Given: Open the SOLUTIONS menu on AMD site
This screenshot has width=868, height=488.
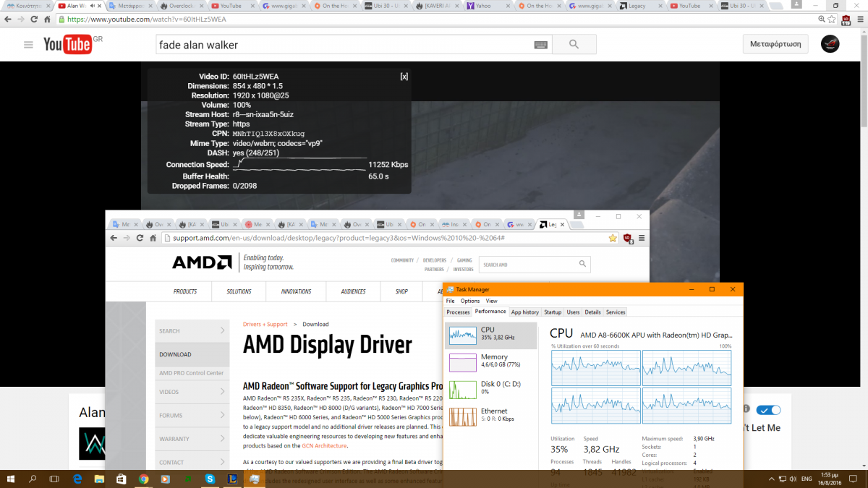Looking at the screenshot, I should [x=239, y=291].
